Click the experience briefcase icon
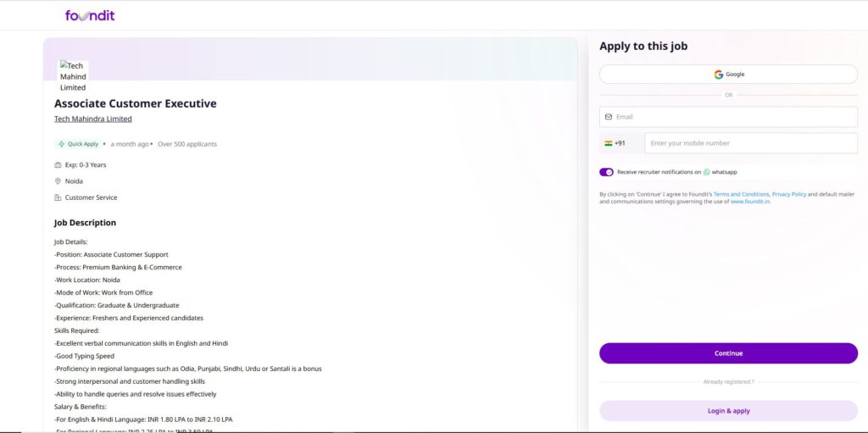Viewport: 868px width, 433px height. pos(58,165)
